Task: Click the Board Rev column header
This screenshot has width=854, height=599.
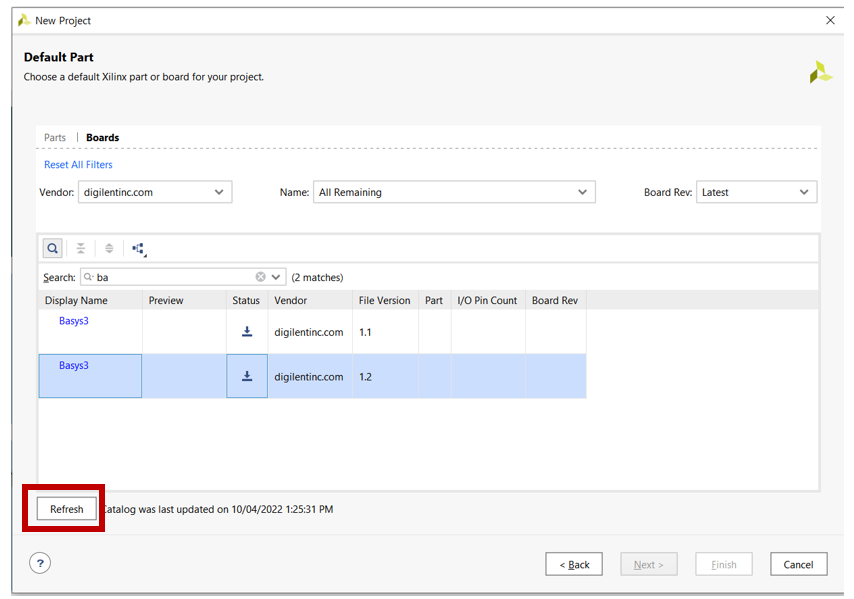Action: tap(556, 300)
